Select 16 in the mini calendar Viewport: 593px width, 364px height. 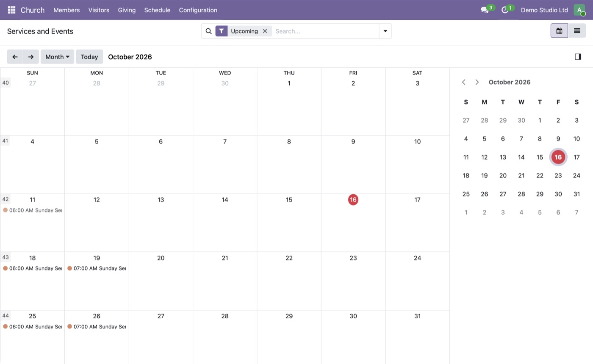coord(558,157)
